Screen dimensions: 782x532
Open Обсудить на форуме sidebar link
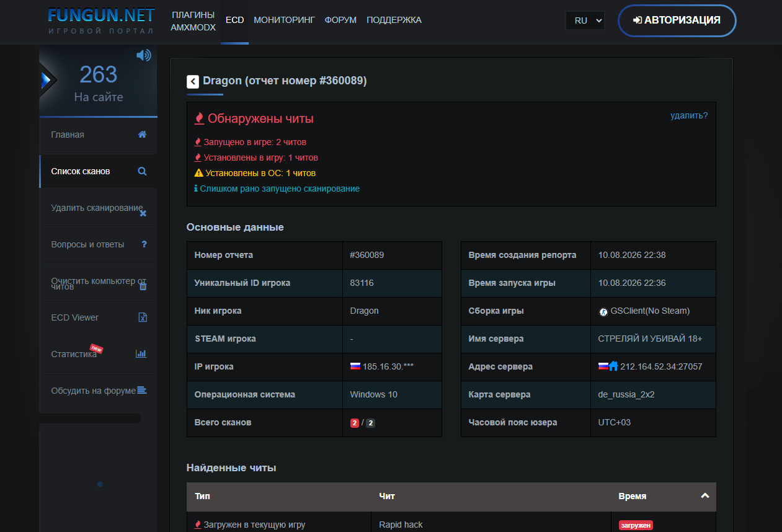pyautogui.click(x=98, y=391)
